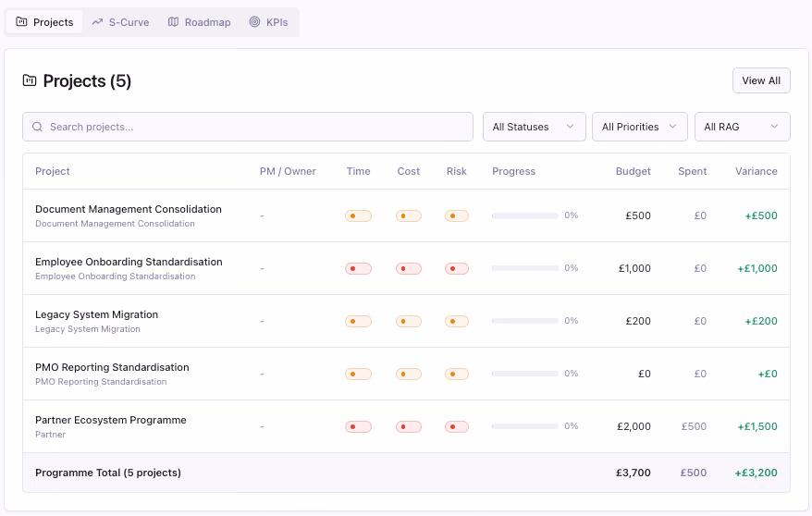Click Time RAG indicator for Partner Ecosystem Programme
This screenshot has width=812, height=516.
pyautogui.click(x=358, y=427)
